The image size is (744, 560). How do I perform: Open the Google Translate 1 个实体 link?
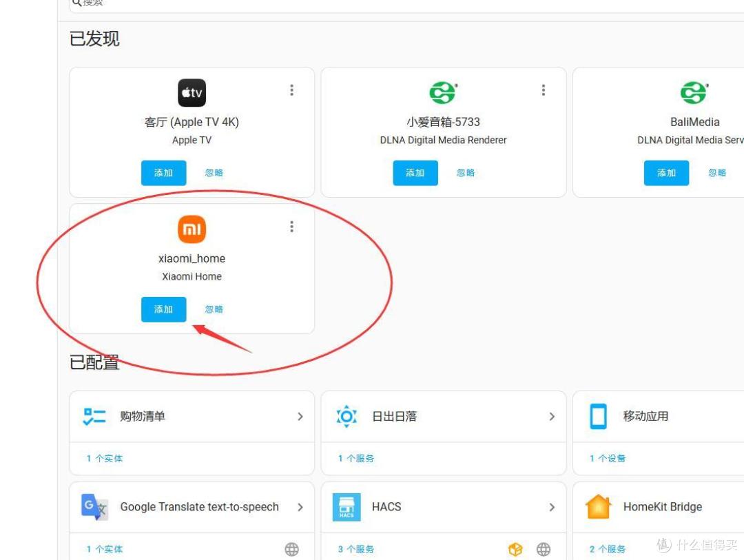(105, 549)
